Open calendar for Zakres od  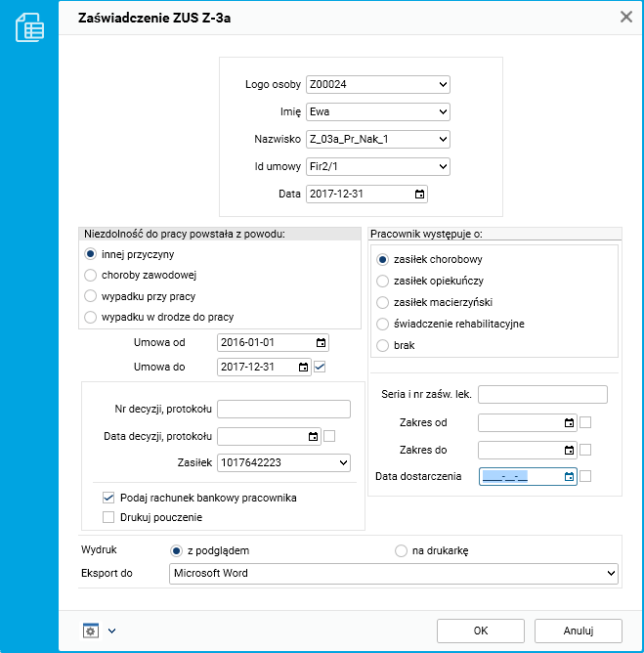tap(569, 423)
